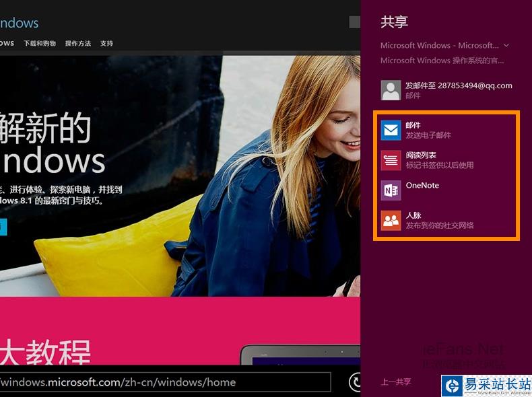Select the 发布到你的社交网络 text
Image resolution: width=532 pixels, height=397 pixels.
(x=439, y=225)
